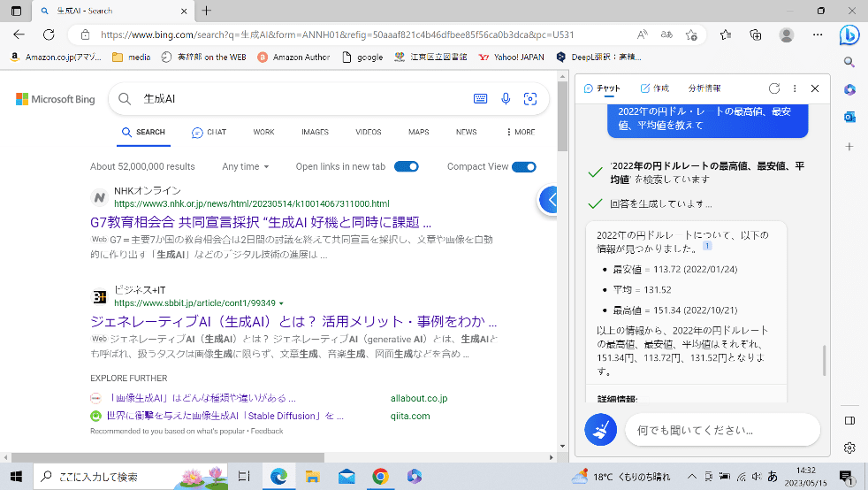Click the translate icon in address bar
The width and height of the screenshot is (868, 490).
click(666, 34)
